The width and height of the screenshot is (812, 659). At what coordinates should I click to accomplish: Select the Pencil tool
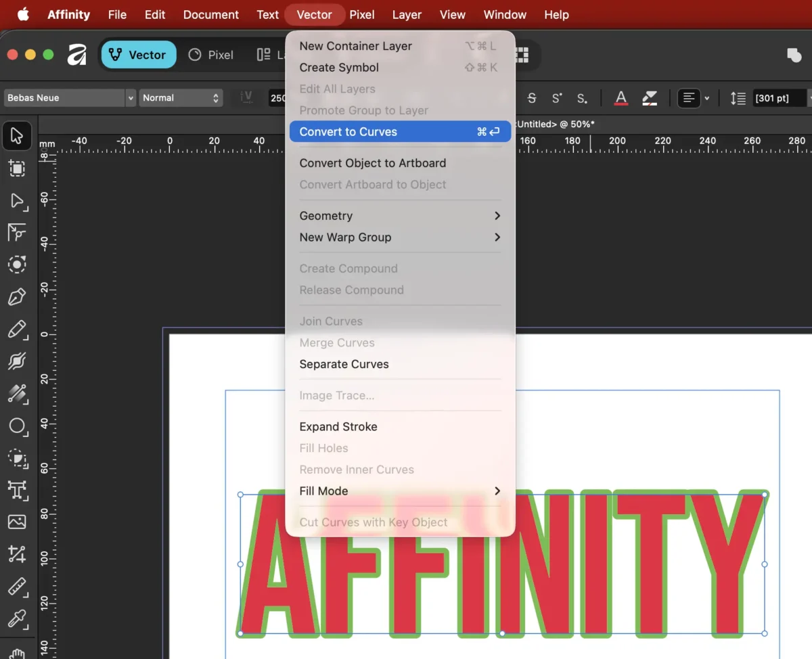(17, 329)
